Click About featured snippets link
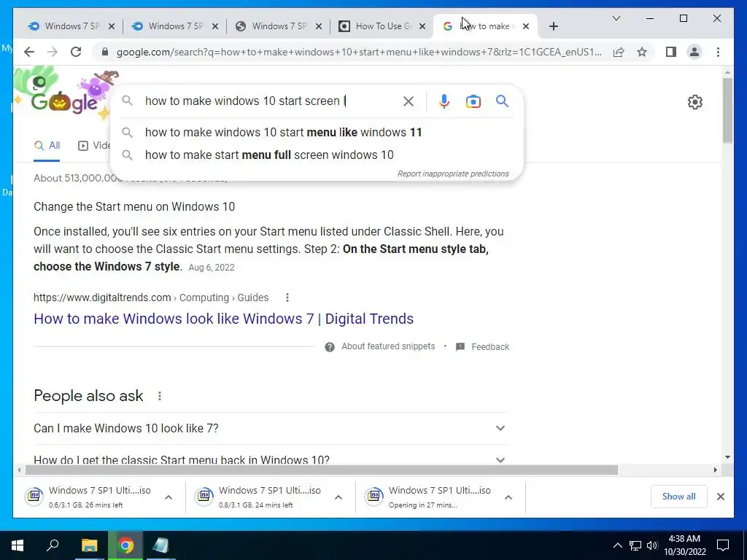 pyautogui.click(x=388, y=346)
